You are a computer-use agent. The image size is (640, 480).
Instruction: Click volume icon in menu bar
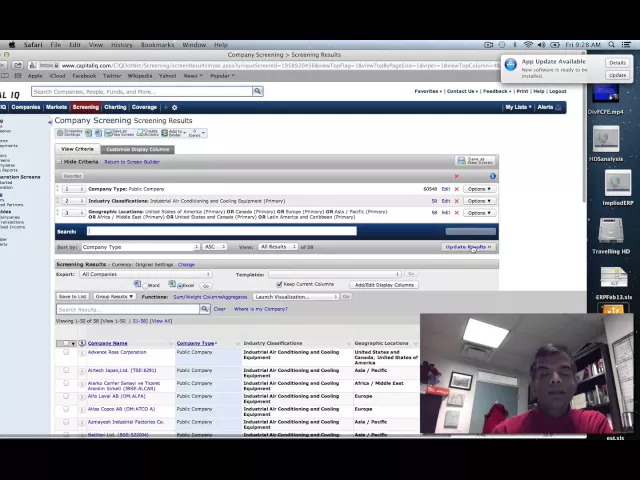541,45
